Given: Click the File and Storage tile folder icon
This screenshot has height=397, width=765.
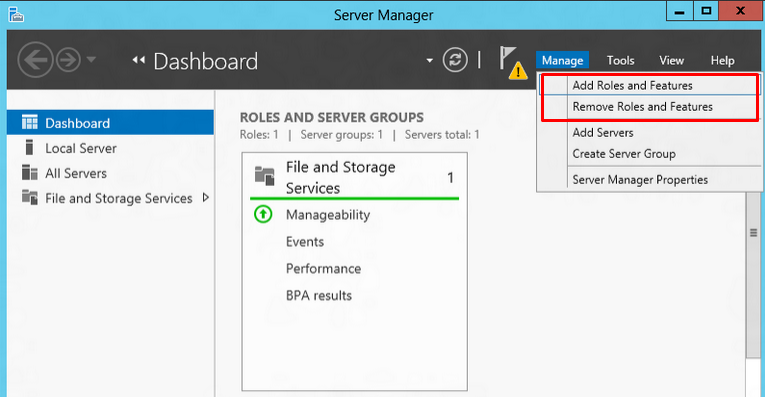Looking at the screenshot, I should (x=265, y=176).
